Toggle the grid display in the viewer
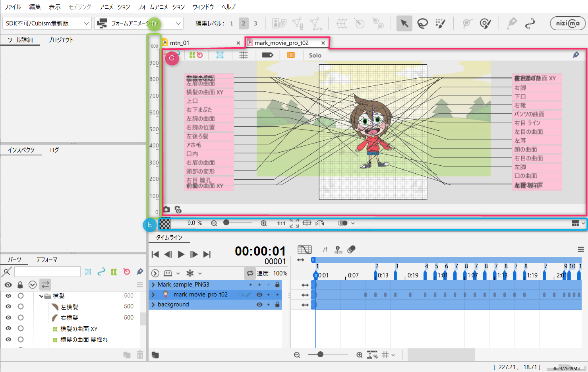The width and height of the screenshot is (588, 372). coord(244,55)
